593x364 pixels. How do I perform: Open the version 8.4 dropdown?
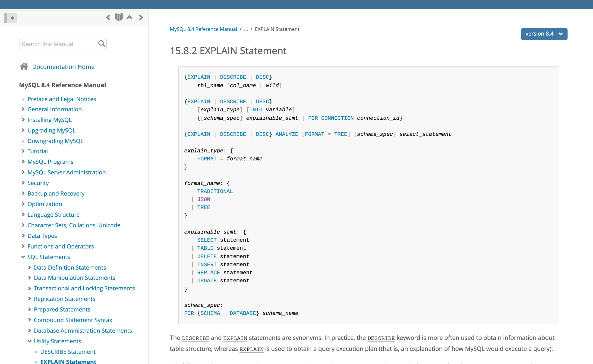(544, 34)
